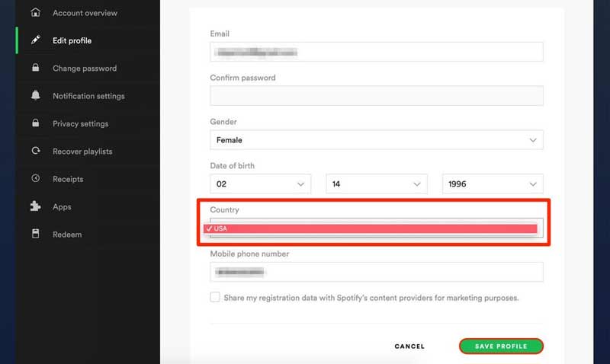Go to Notification settings in sidebar
The image size is (610, 364).
[x=88, y=96]
